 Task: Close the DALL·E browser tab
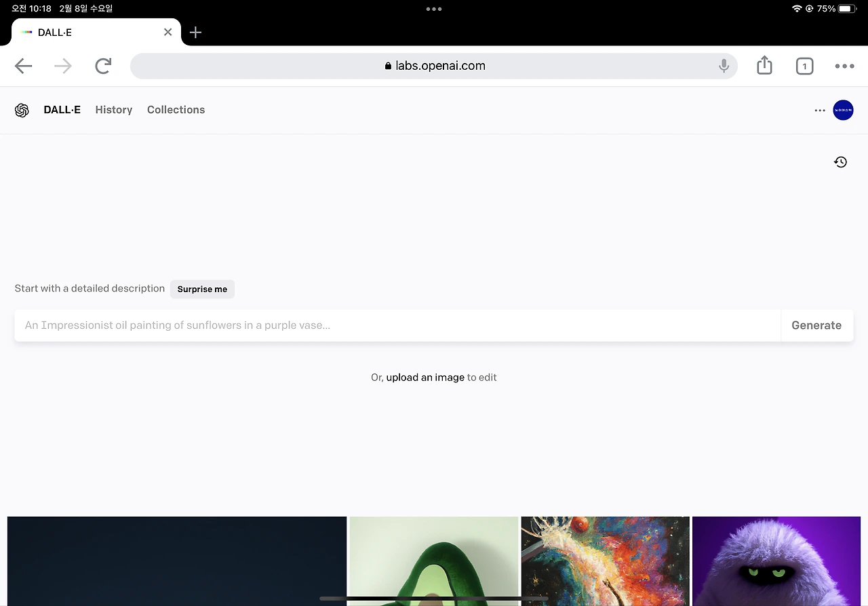coord(167,32)
